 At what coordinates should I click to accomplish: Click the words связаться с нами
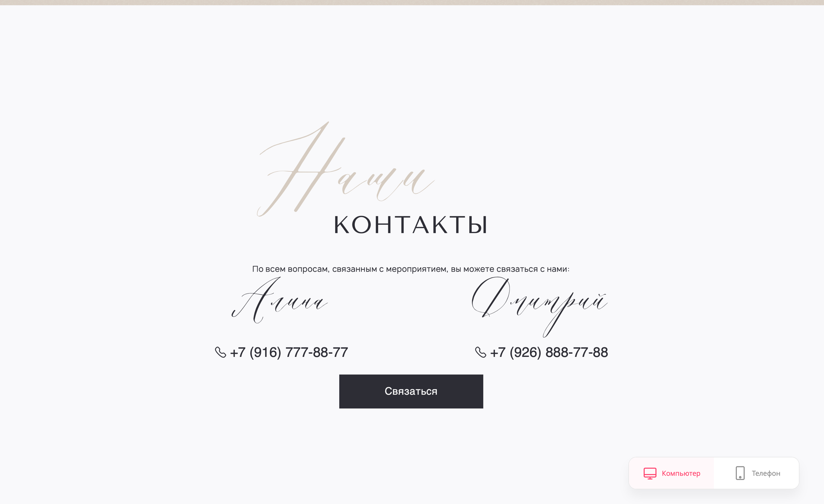[533, 269]
